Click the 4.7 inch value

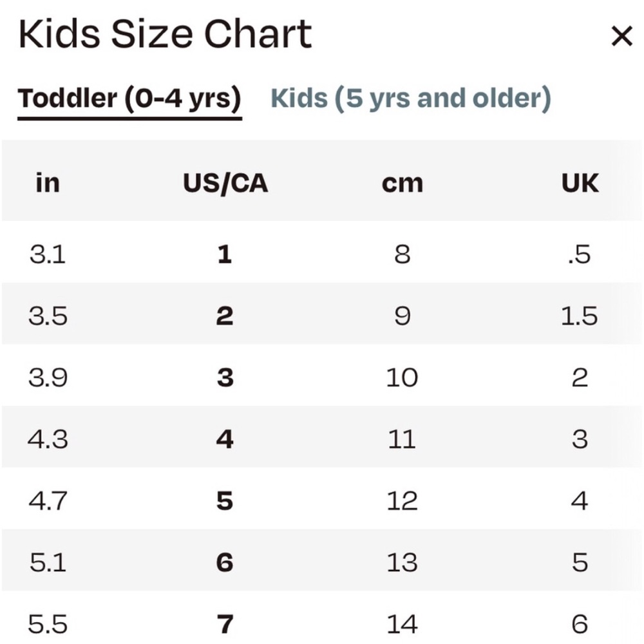pos(48,500)
